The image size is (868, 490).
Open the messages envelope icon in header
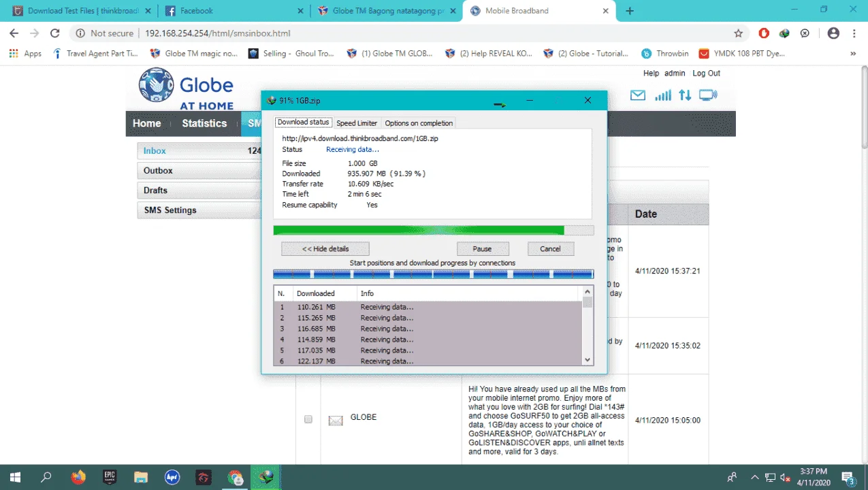click(x=637, y=96)
